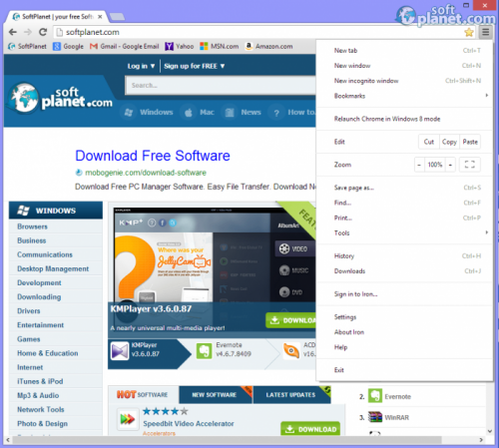Click Evernote icon in ranked list

tap(375, 396)
